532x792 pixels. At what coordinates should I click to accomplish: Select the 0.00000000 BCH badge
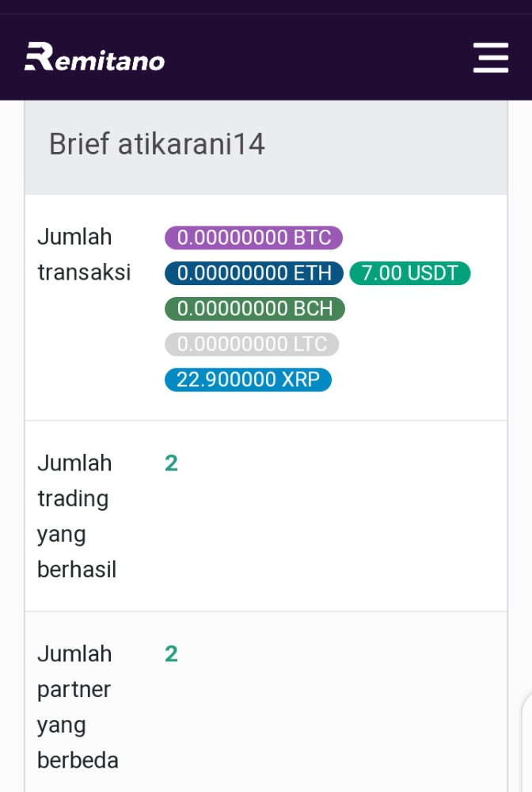pos(254,309)
